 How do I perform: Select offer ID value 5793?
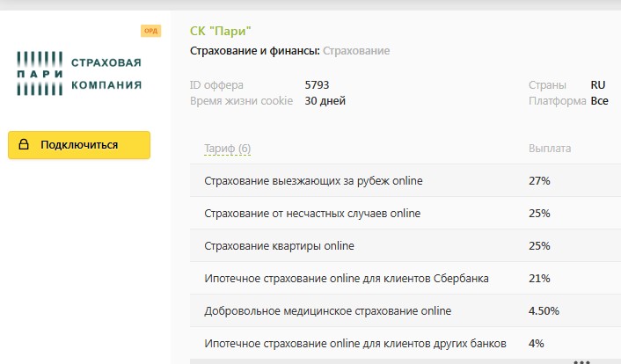317,84
